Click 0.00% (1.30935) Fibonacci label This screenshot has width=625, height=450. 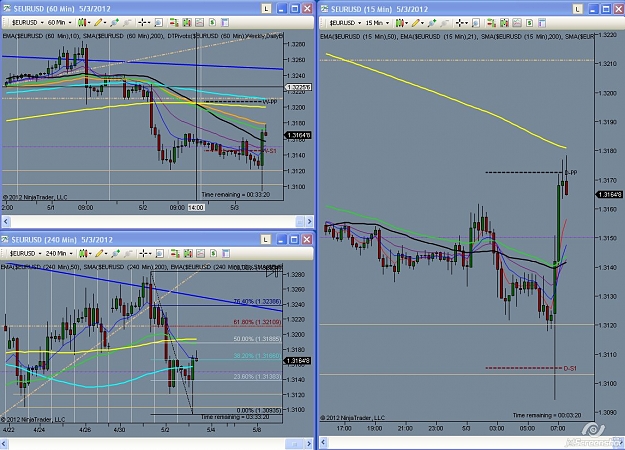259,410
